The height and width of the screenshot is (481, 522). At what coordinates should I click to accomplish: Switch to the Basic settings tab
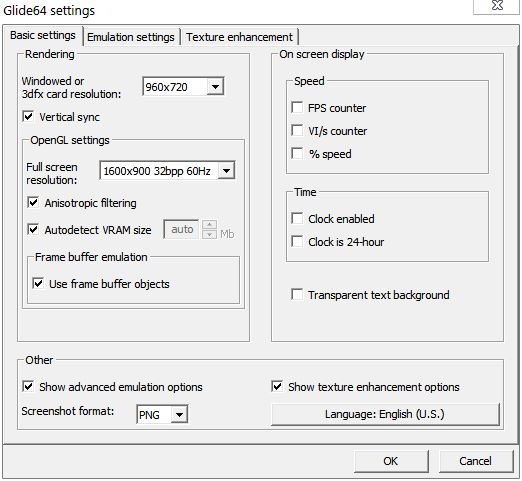coord(43,35)
